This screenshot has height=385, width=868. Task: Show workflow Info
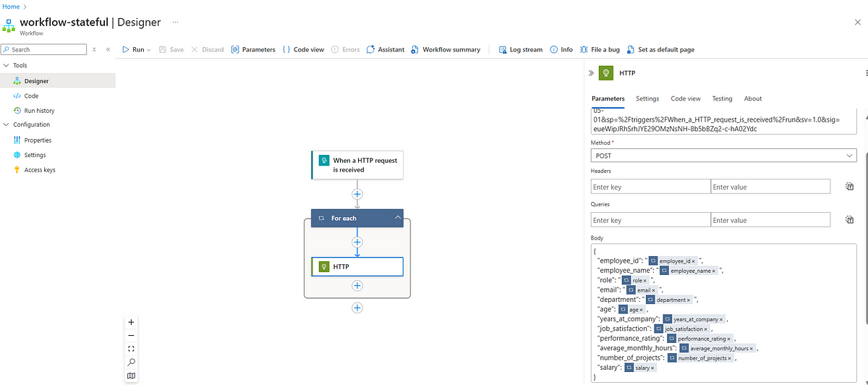(x=561, y=49)
